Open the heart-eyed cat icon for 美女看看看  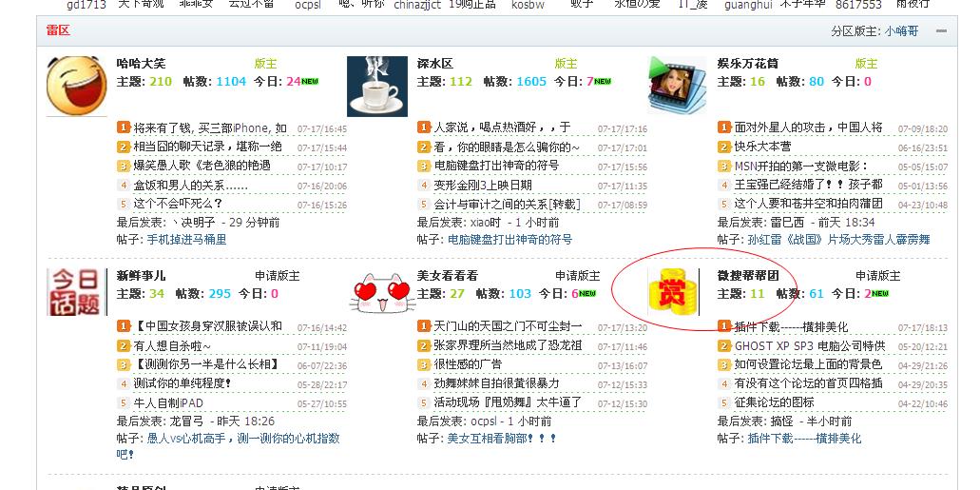(x=383, y=293)
